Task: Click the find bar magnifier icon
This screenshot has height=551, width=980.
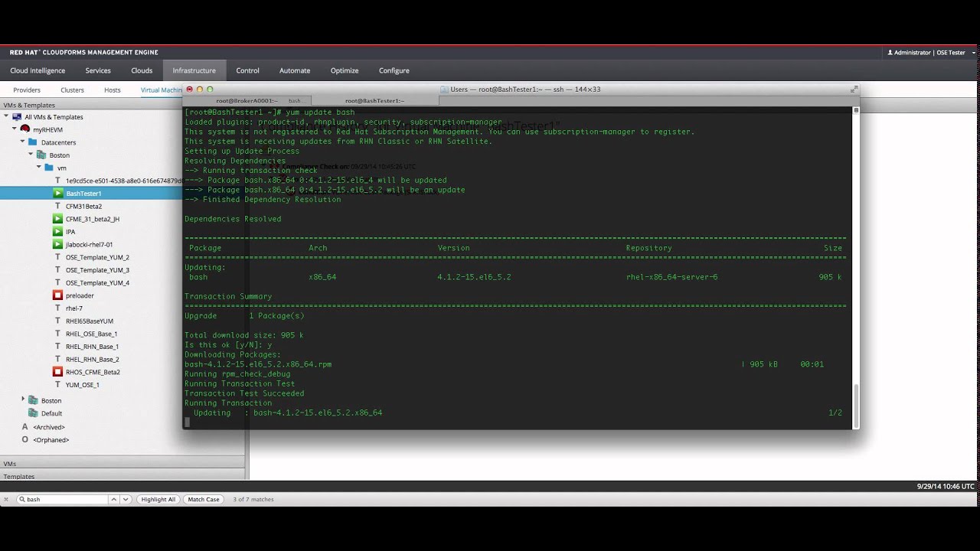Action: 21,499
